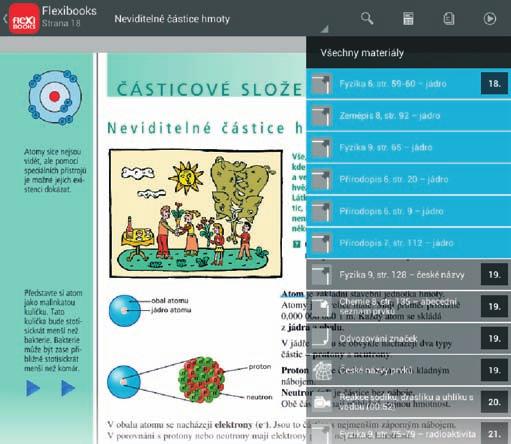Tap the proton neutron nucleus diagram
Image resolution: width=511 pixels, height=444 pixels.
click(x=201, y=379)
